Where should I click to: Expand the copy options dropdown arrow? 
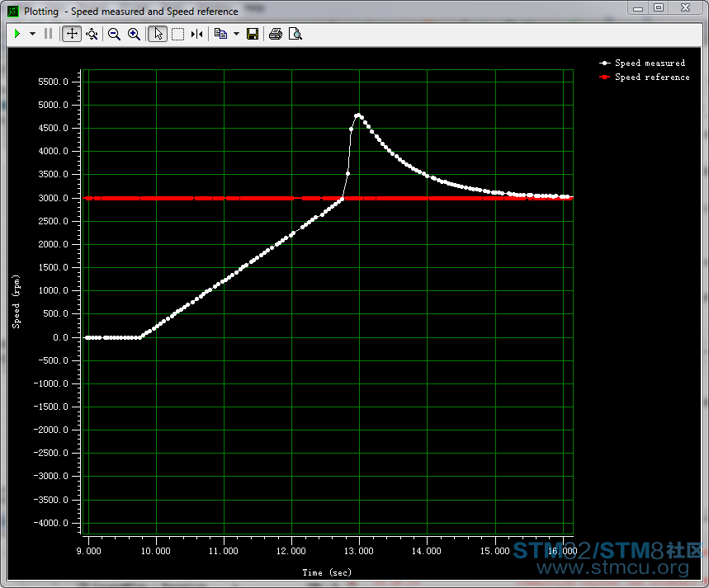[x=236, y=34]
